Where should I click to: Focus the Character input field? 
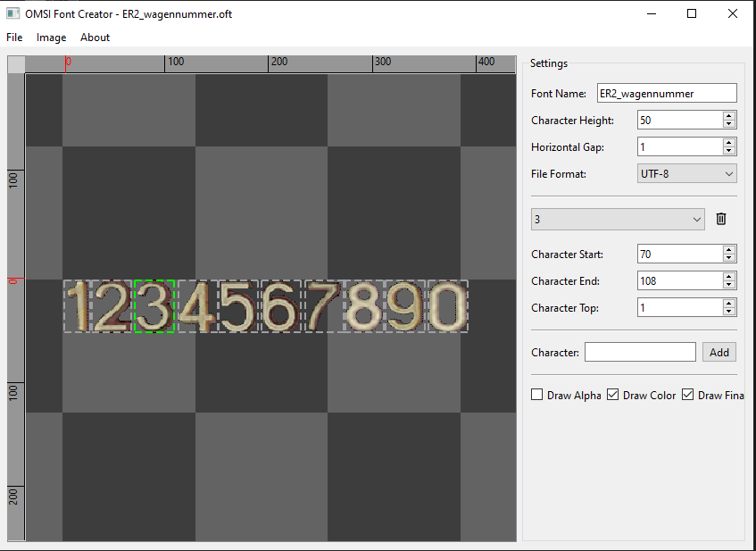click(639, 352)
